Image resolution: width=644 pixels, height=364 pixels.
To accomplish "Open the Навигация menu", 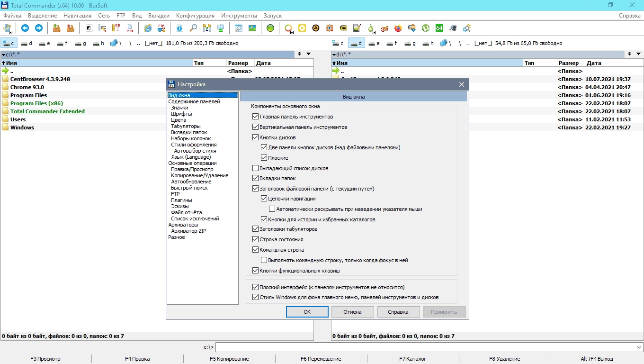I will pos(77,16).
